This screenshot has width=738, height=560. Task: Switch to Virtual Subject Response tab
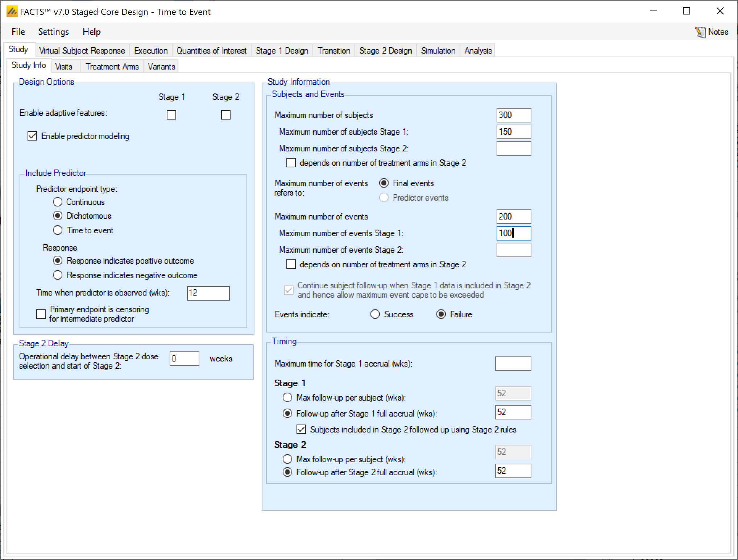(82, 51)
